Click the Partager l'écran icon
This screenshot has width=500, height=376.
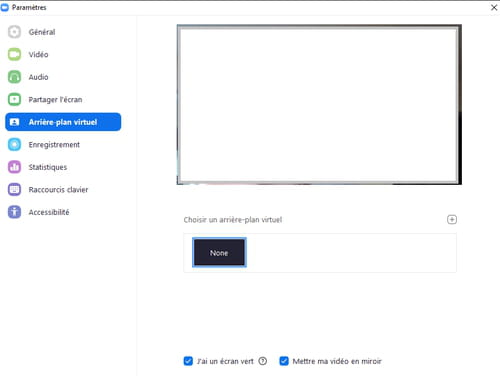point(14,99)
